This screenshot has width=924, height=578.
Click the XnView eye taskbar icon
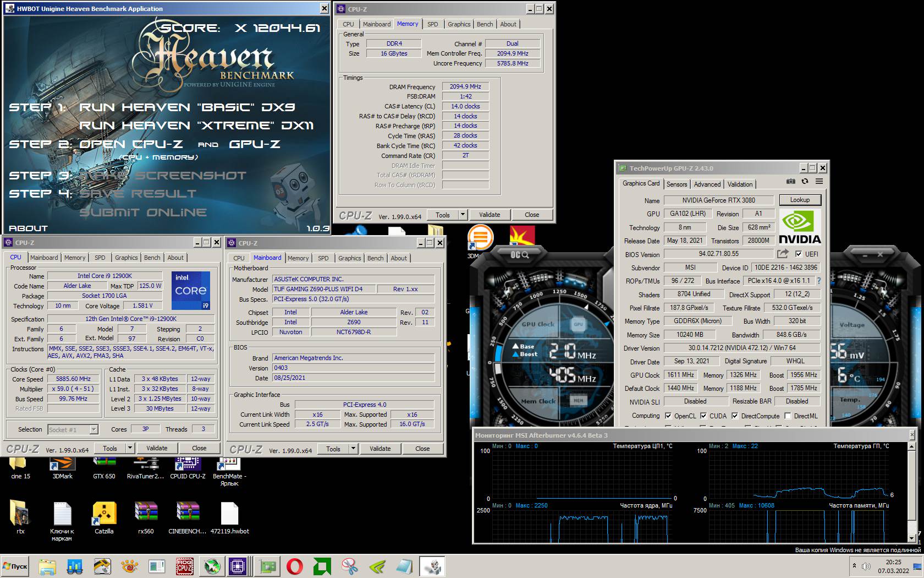click(130, 566)
